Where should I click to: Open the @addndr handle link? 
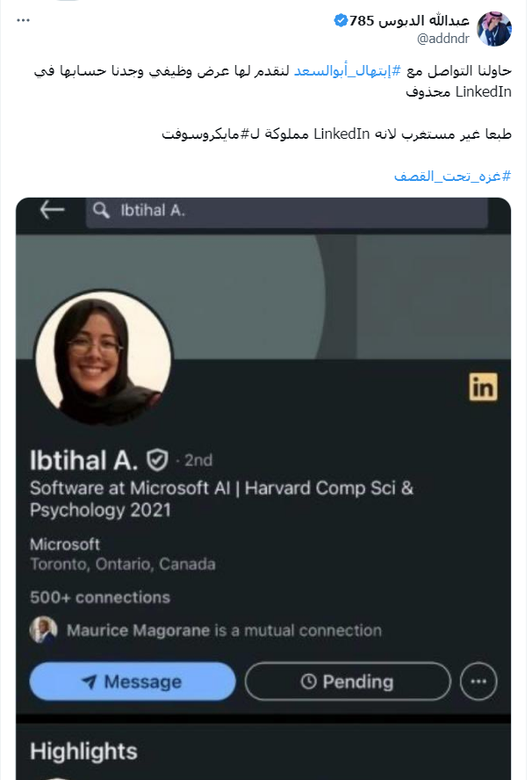pyautogui.click(x=443, y=39)
